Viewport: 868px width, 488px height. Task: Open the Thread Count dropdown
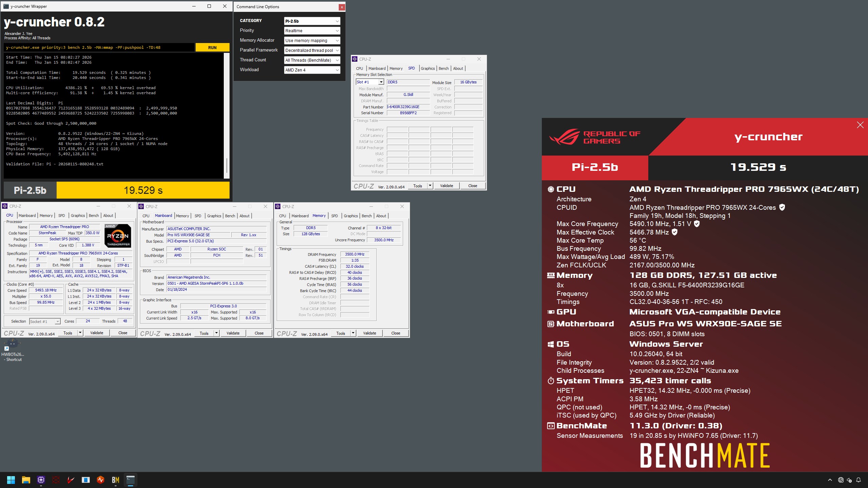312,60
